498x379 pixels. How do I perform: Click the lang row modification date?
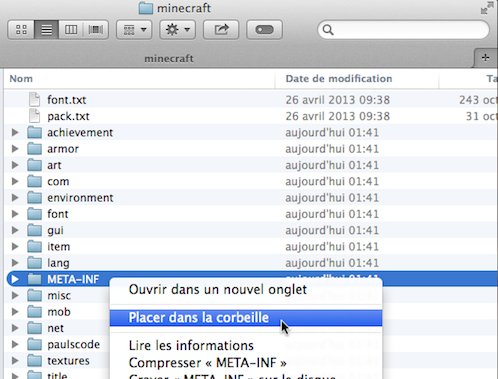(332, 263)
